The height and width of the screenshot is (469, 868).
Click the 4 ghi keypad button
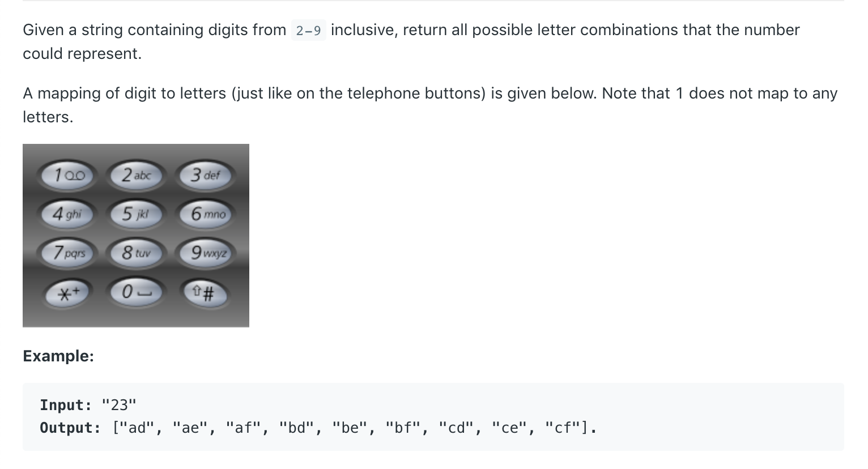pyautogui.click(x=67, y=214)
